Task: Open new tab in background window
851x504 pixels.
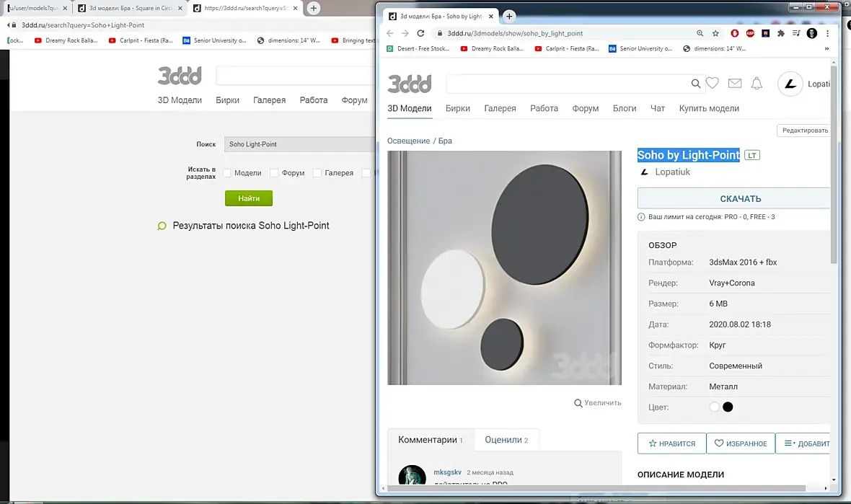Action: coord(313,8)
